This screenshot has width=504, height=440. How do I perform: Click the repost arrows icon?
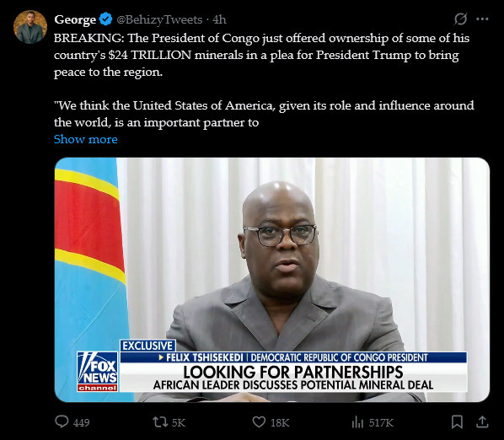pos(160,421)
